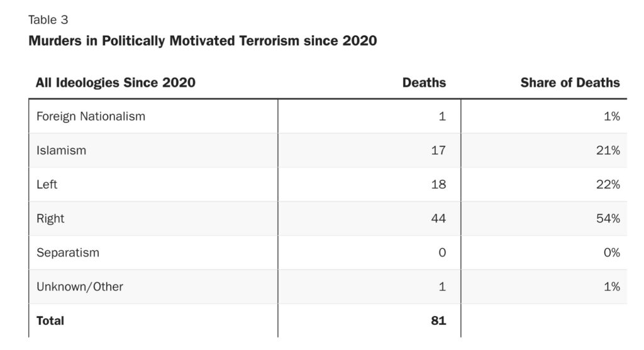Select the "Unknown/Other" row label

tap(79, 287)
